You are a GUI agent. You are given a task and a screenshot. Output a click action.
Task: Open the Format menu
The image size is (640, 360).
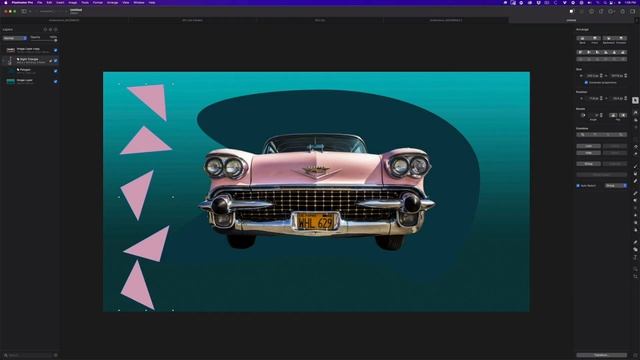pos(98,2)
